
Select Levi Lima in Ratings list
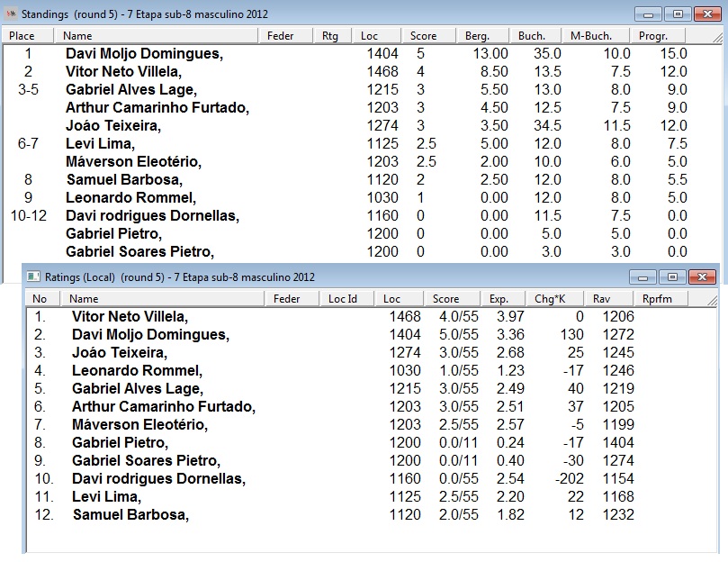pos(107,497)
